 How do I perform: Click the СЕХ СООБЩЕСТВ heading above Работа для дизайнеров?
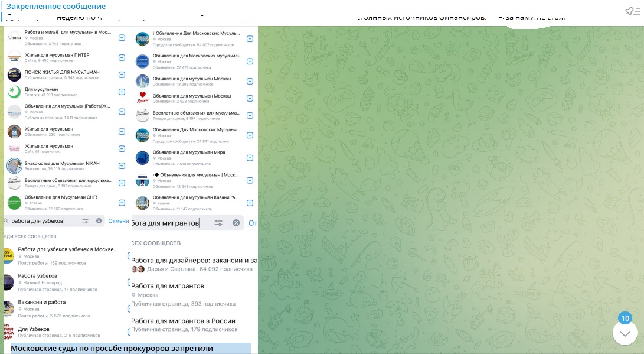click(156, 243)
